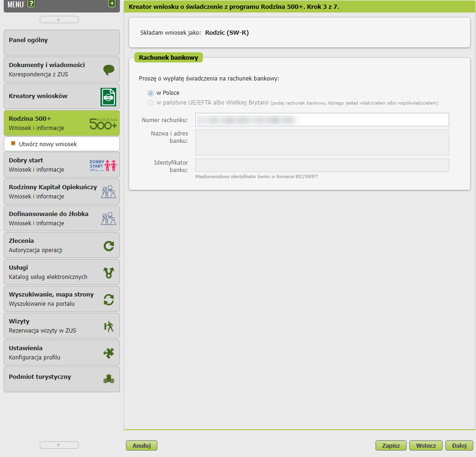
Task: Select the UE/EFTA or Great Britain radio option
Action: [x=150, y=103]
